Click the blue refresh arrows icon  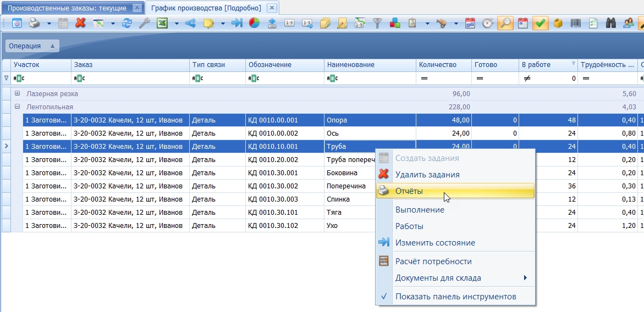[127, 24]
